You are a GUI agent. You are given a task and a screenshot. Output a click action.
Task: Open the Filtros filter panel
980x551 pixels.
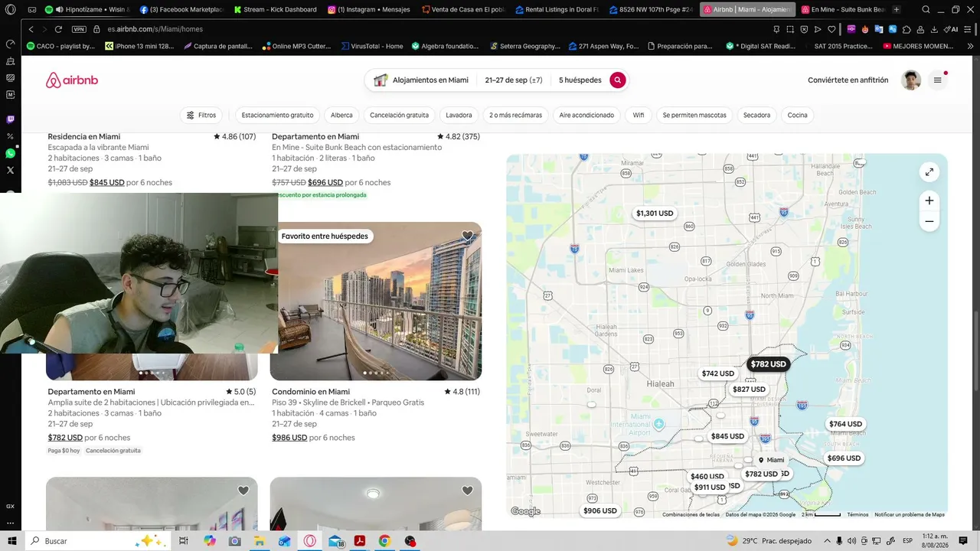click(201, 116)
